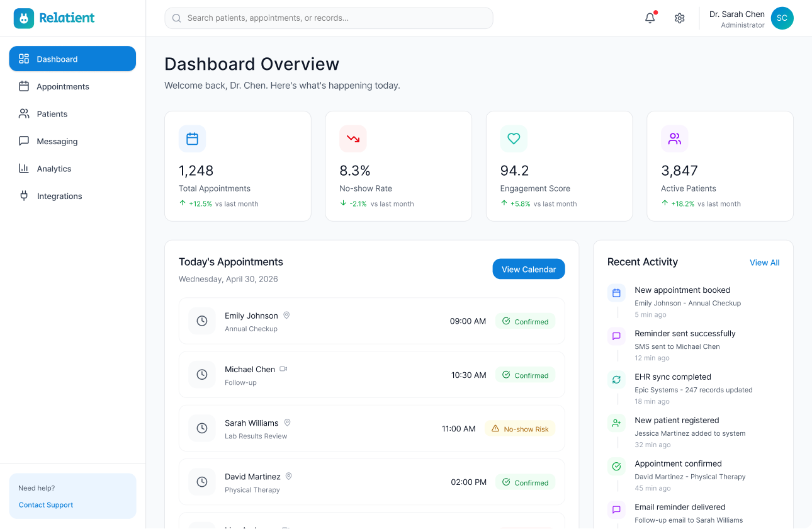Viewport: 812px width, 529px height.
Task: Click the clock icon beside Sarah Williams
Action: [x=202, y=428]
